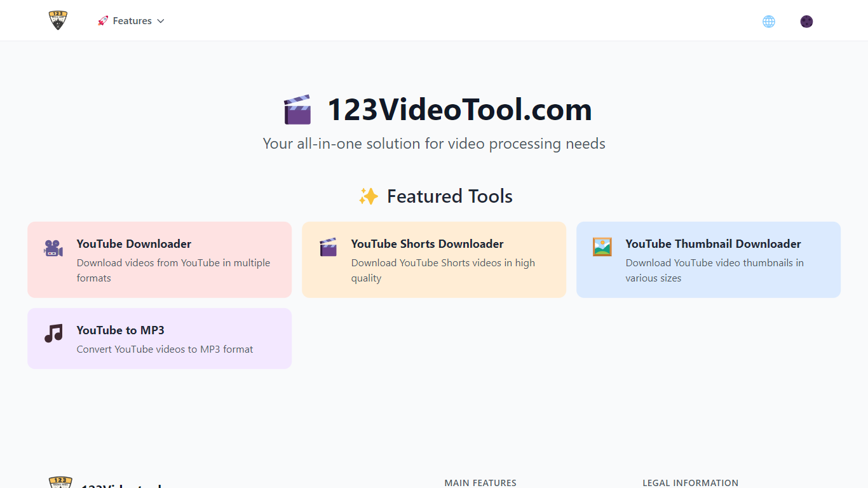868x488 pixels.
Task: Open the YouTube Downloader tool card
Action: [x=159, y=259]
